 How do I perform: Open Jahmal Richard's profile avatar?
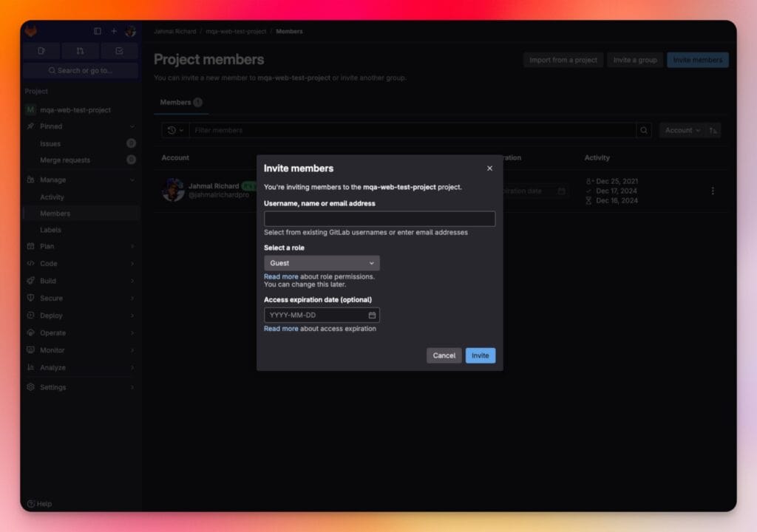pos(173,190)
